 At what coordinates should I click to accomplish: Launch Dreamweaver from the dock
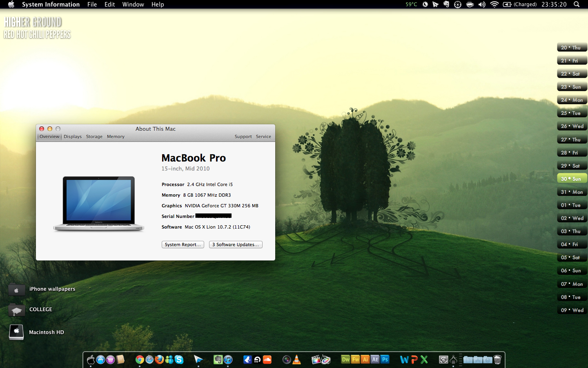[x=345, y=359]
